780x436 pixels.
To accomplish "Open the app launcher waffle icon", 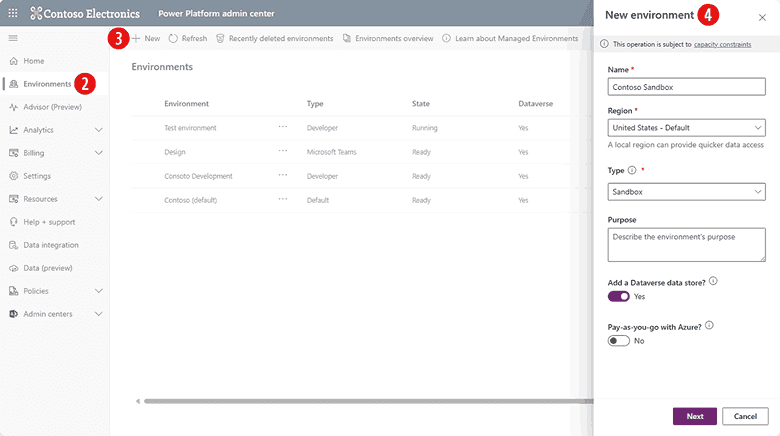I will click(x=12, y=13).
